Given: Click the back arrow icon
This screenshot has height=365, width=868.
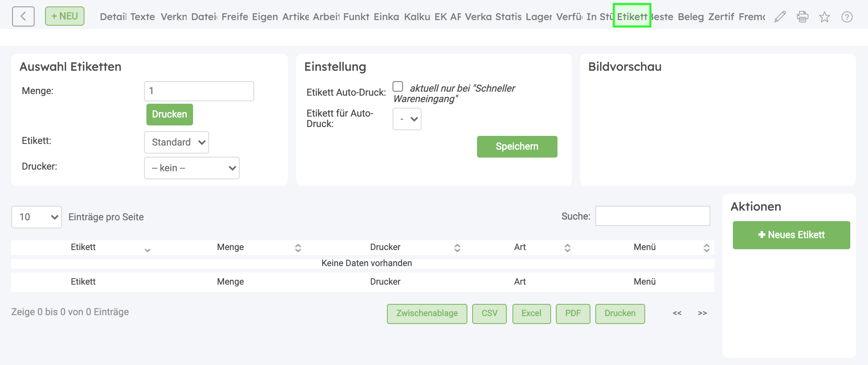Looking at the screenshot, I should coord(23,16).
